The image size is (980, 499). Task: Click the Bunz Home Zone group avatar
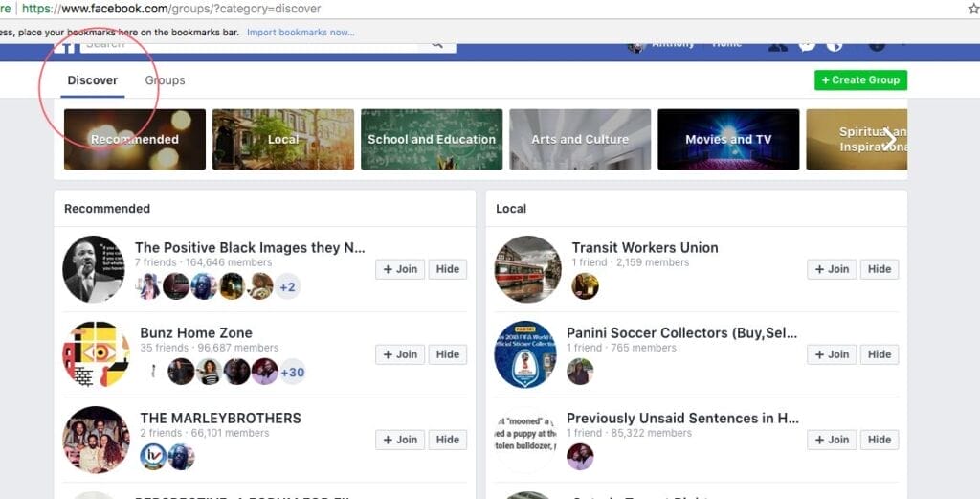[x=97, y=354]
